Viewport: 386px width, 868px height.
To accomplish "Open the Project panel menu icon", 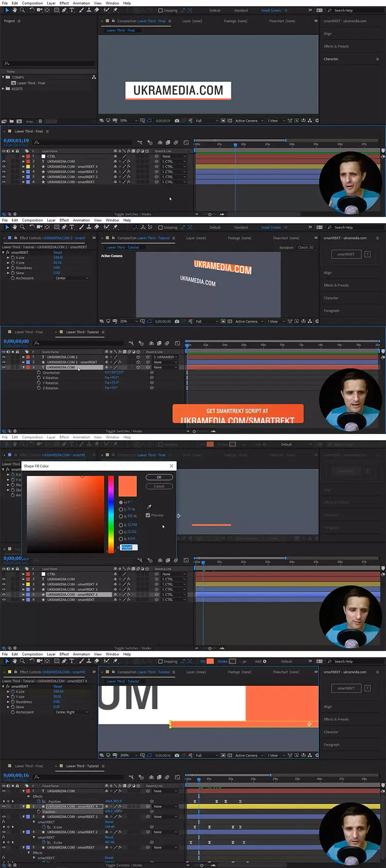I will (x=19, y=21).
